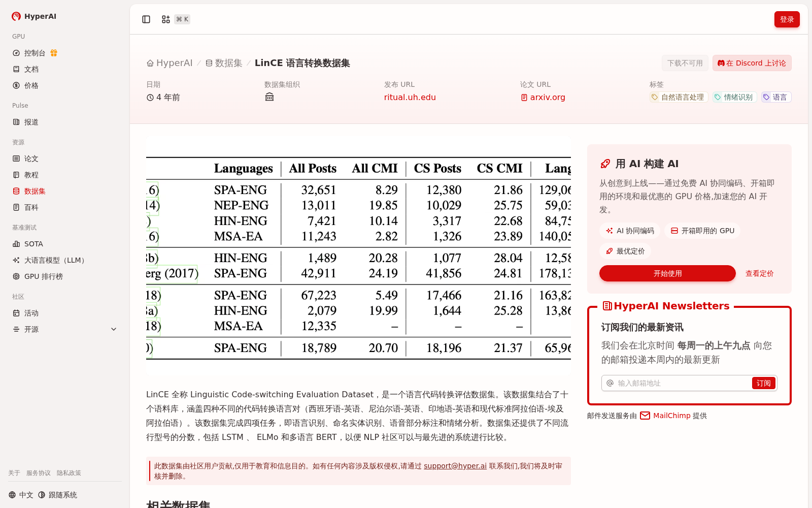Viewport: 812px width, 508px height.
Task: Open the MailChimp link
Action: pyautogui.click(x=671, y=416)
